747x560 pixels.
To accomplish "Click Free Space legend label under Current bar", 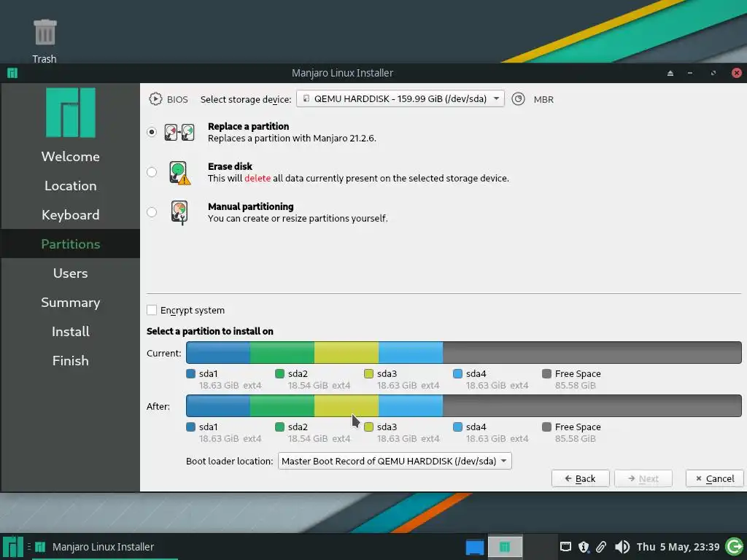I will coord(578,374).
